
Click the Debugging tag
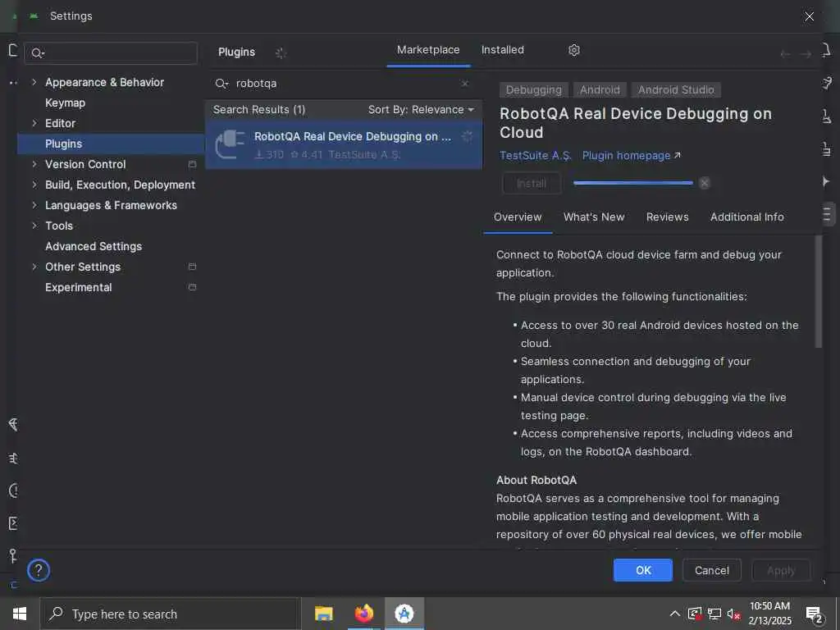(x=533, y=89)
